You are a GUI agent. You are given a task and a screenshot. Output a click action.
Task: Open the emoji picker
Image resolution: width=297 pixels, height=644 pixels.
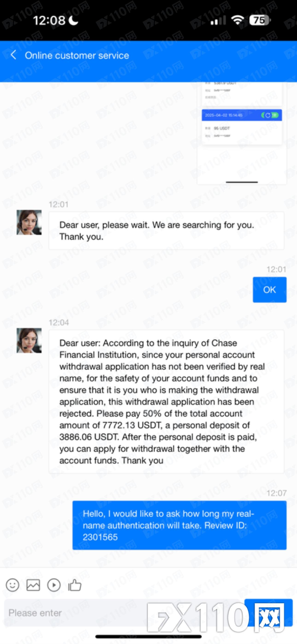coord(12,585)
